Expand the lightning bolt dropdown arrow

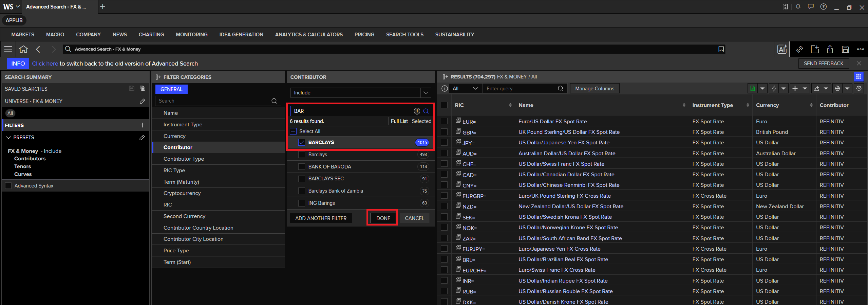[784, 89]
